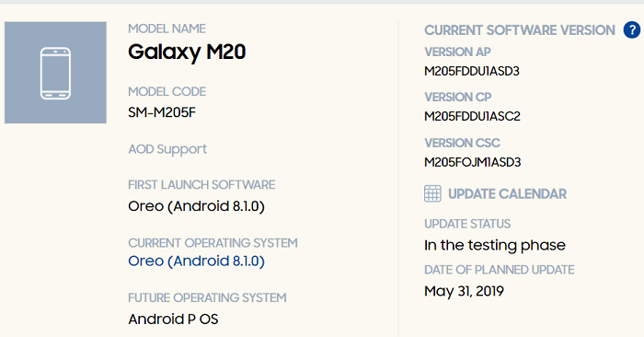
Task: Click the blue question mark help icon
Action: pyautogui.click(x=632, y=30)
